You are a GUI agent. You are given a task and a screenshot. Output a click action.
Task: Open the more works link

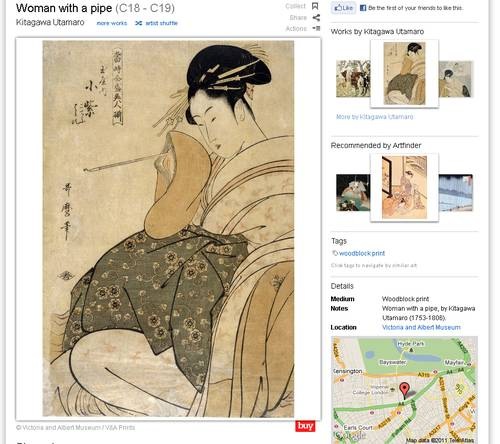click(x=112, y=23)
